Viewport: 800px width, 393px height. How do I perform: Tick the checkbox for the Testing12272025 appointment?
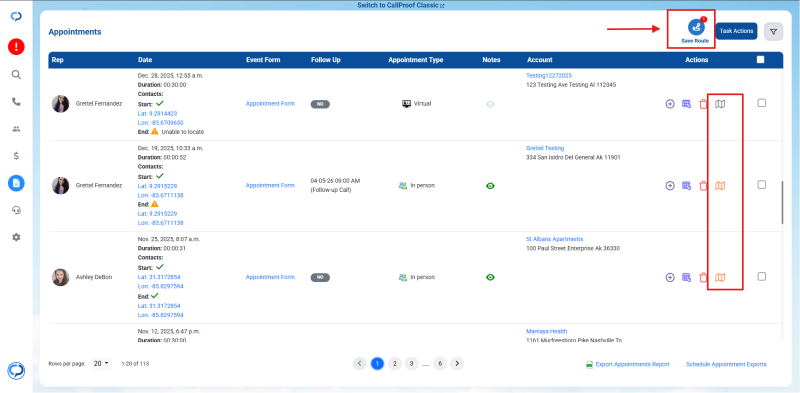pos(761,103)
